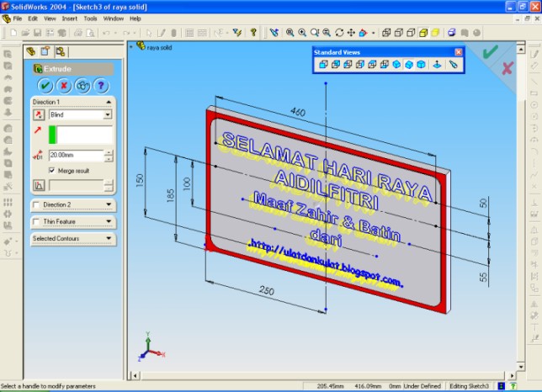This screenshot has height=392, width=542.
Task: Click the 185 dimension text
Action: [170, 195]
